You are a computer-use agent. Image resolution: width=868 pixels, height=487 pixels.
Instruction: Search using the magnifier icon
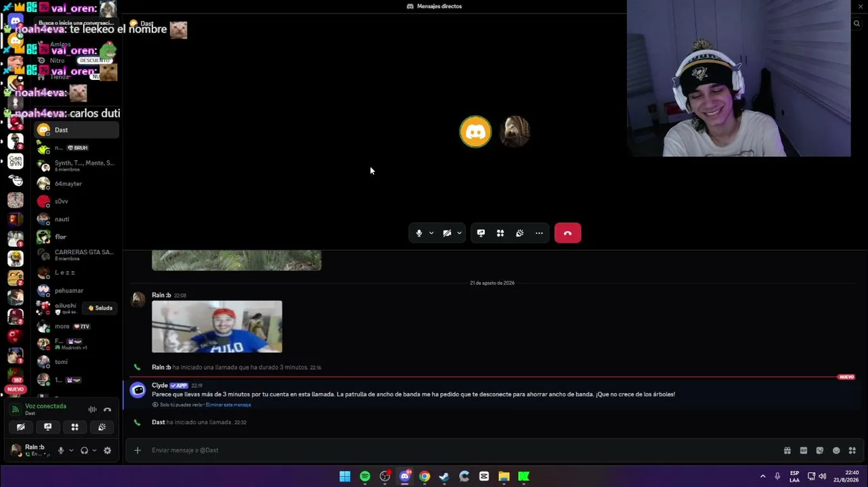[856, 24]
